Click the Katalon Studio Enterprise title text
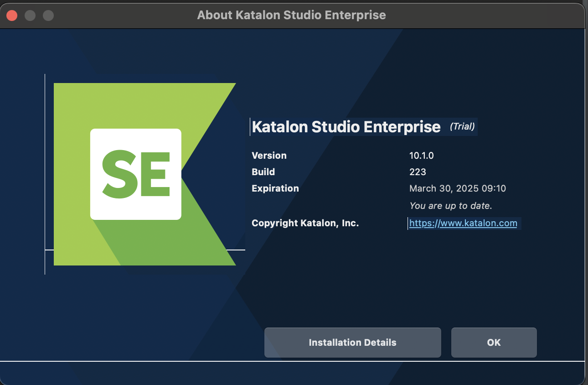Screen dimensions: 588x385 click(x=346, y=126)
